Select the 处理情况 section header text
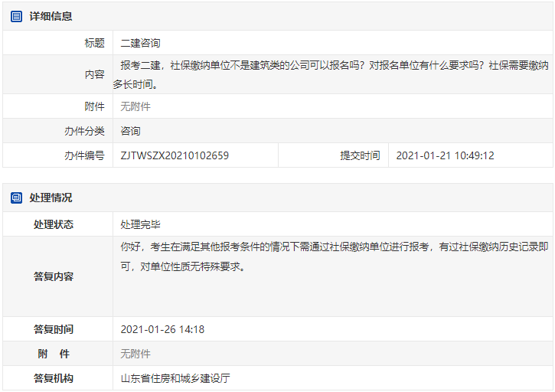Image resolution: width=555 pixels, height=392 pixels. pos(51,198)
